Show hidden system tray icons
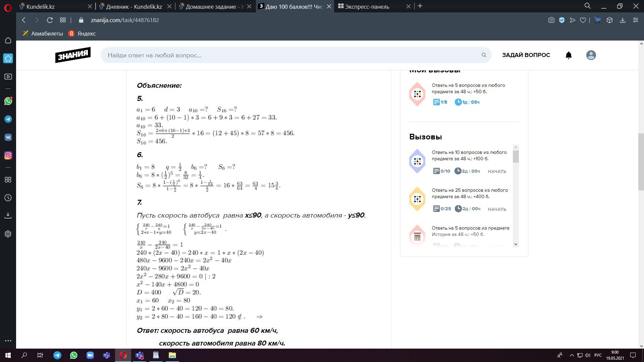The height and width of the screenshot is (362, 644). pos(572,355)
